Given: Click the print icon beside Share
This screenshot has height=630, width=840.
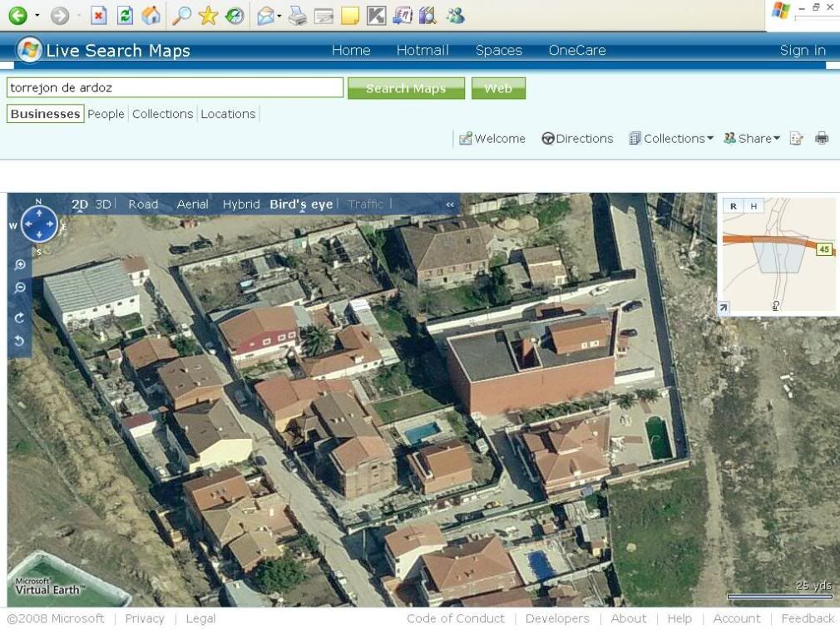Looking at the screenshot, I should click(x=822, y=139).
